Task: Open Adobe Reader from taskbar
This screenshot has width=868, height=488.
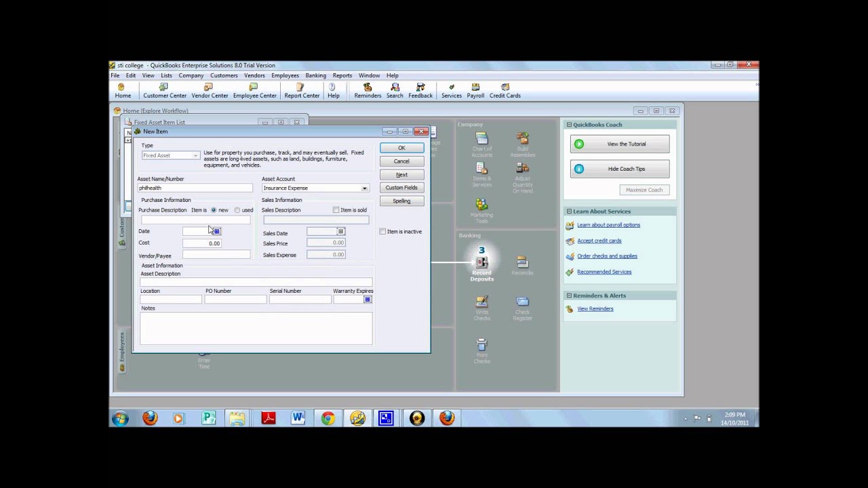Action: [268, 418]
